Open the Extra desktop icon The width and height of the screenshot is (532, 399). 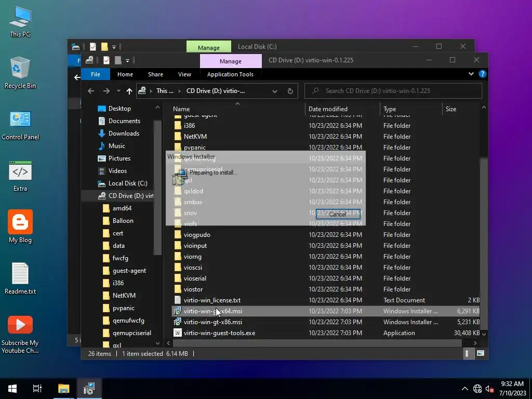point(20,176)
